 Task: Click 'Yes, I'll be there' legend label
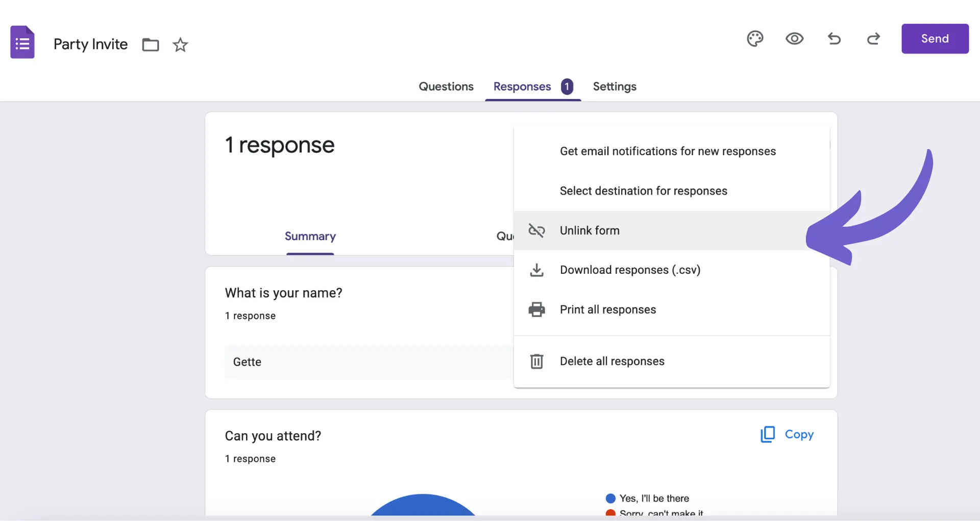[x=654, y=499]
